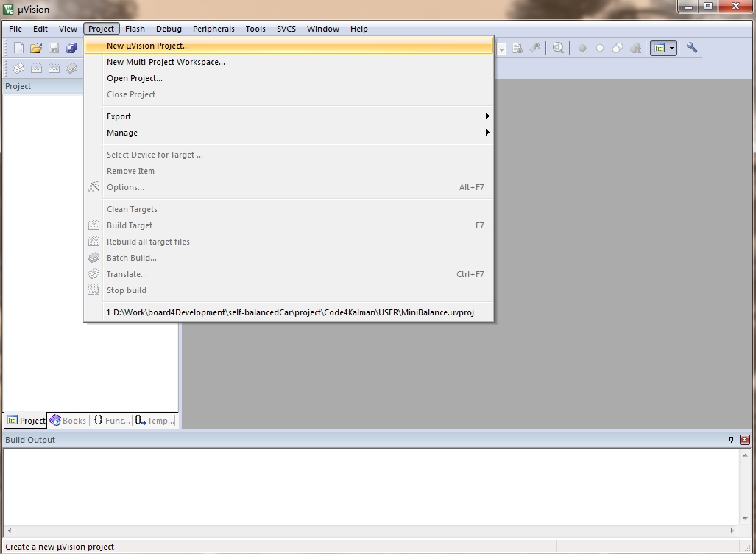Click the Batch Build toolbar icon
Image resolution: width=756 pixels, height=554 pixels.
(71, 68)
